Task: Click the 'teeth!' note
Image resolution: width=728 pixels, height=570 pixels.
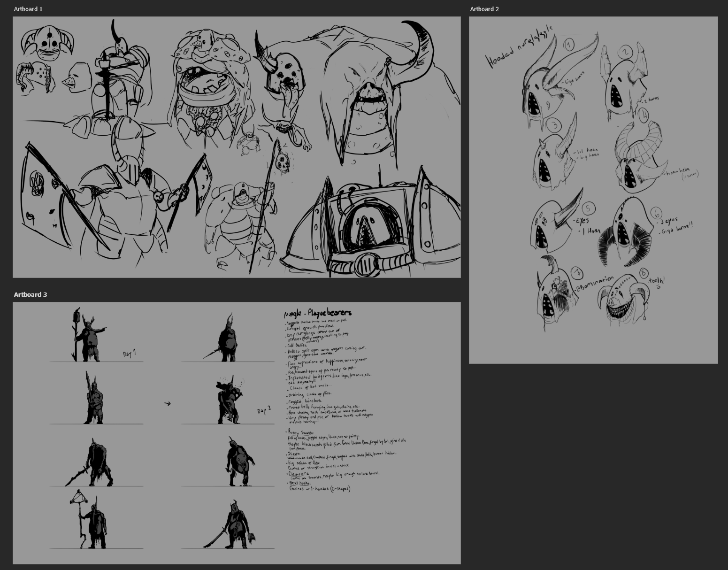Action: (657, 281)
